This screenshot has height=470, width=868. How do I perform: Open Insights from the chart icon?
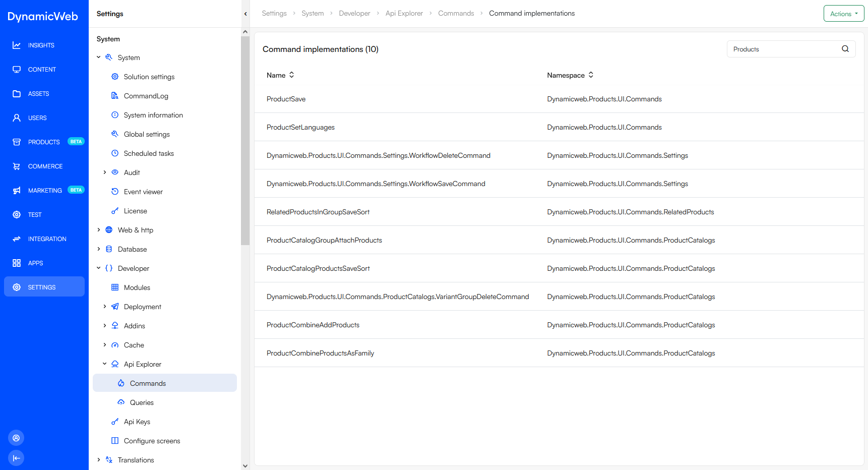pos(17,45)
